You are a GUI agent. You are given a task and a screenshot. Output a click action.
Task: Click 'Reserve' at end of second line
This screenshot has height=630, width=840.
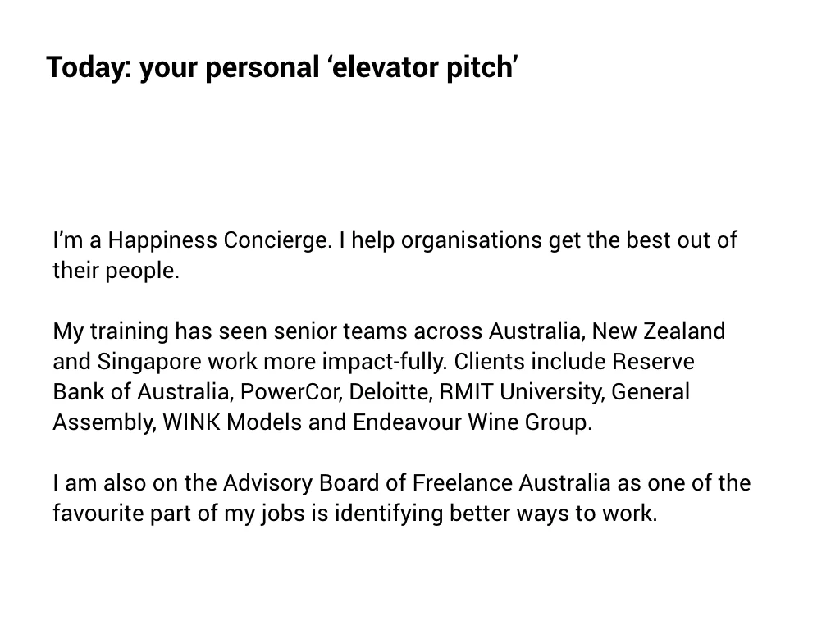(653, 362)
